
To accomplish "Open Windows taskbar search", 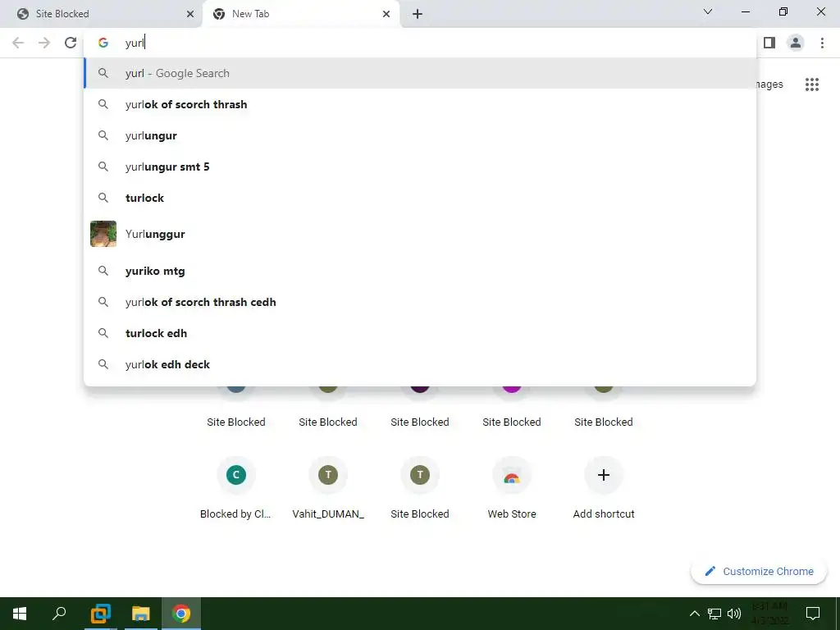I will pyautogui.click(x=59, y=614).
